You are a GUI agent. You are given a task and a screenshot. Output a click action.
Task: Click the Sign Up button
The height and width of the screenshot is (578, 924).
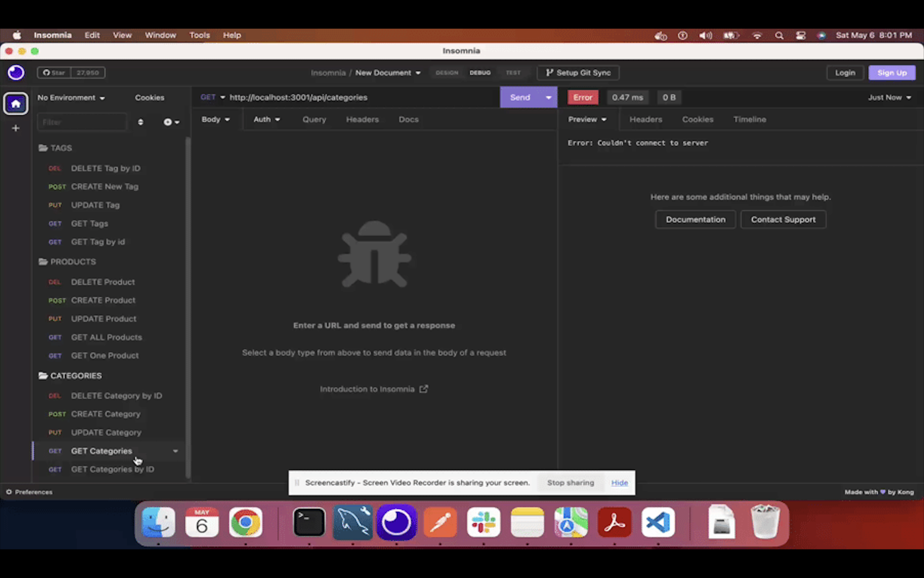892,73
